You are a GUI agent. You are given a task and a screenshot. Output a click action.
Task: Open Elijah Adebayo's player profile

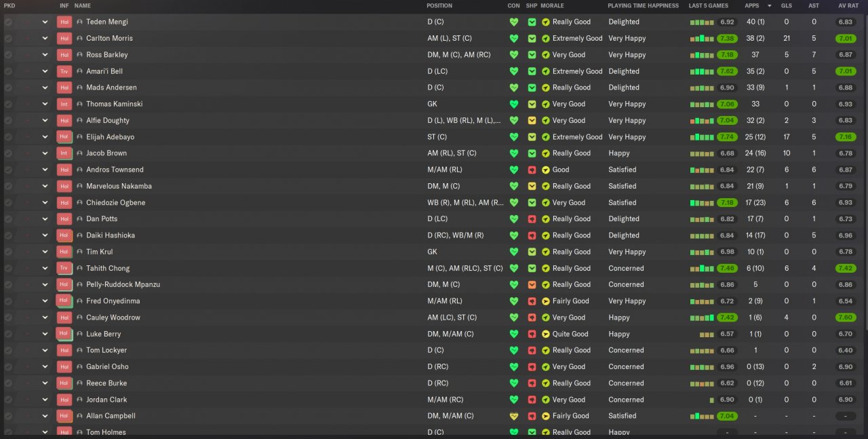[x=110, y=137]
